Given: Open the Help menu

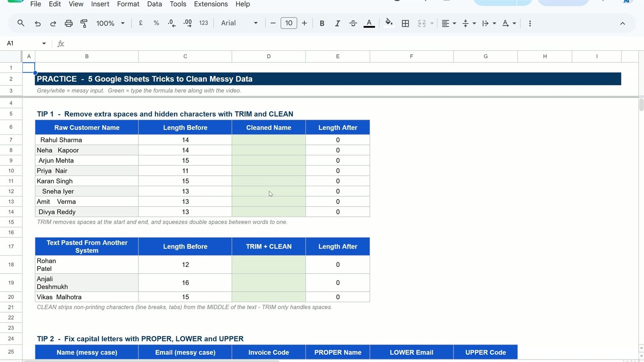Looking at the screenshot, I should click(243, 4).
